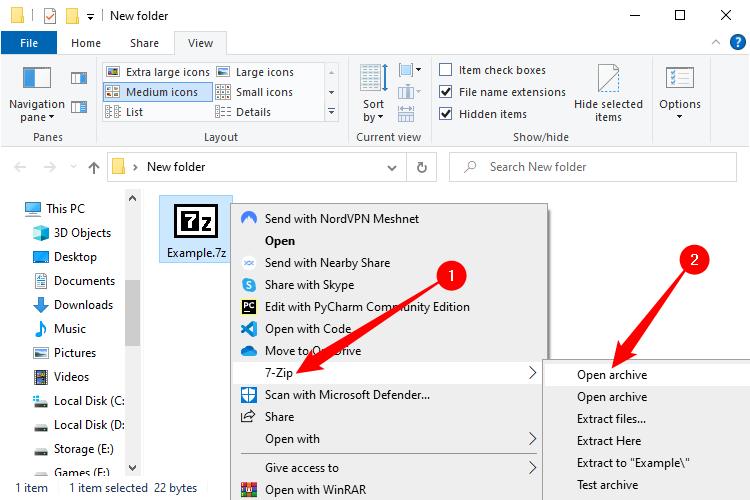Click the up-arrow parent folder button
The width and height of the screenshot is (750, 500).
[x=94, y=167]
